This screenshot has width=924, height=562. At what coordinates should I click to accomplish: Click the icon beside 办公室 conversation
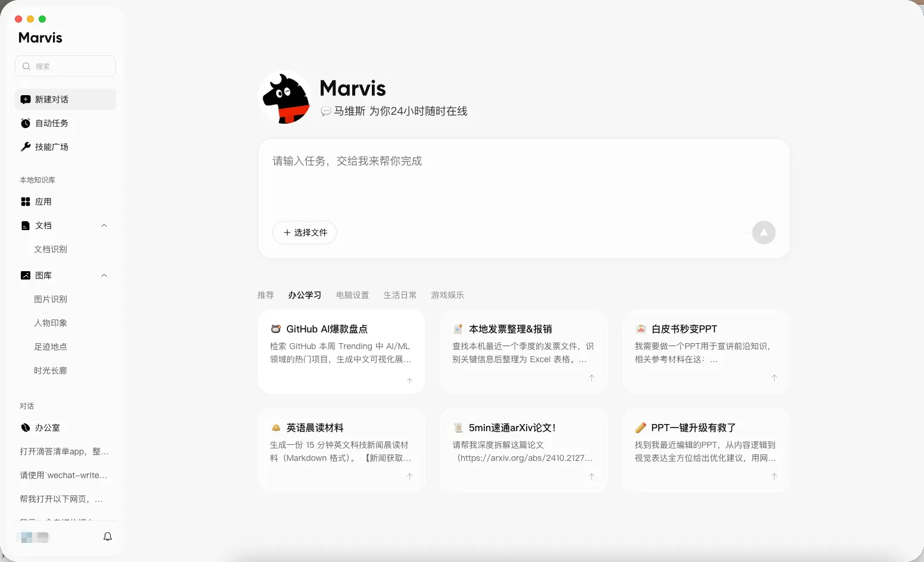26,428
